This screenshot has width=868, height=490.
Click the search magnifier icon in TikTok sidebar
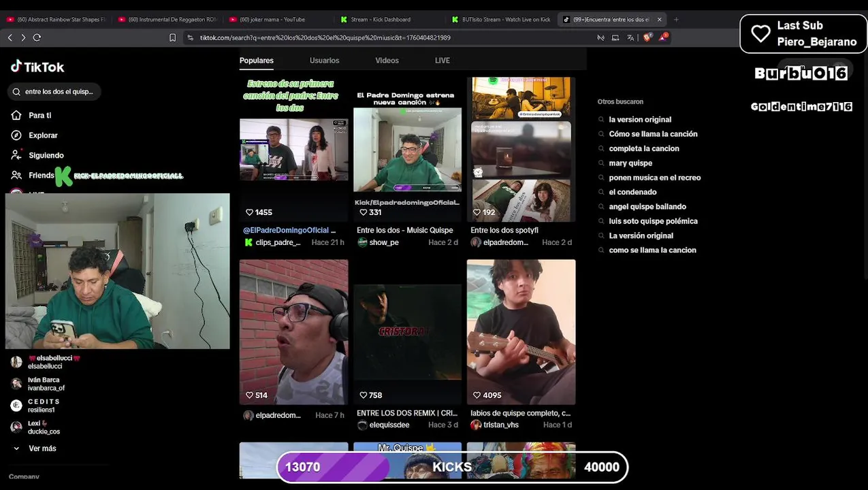(16, 92)
